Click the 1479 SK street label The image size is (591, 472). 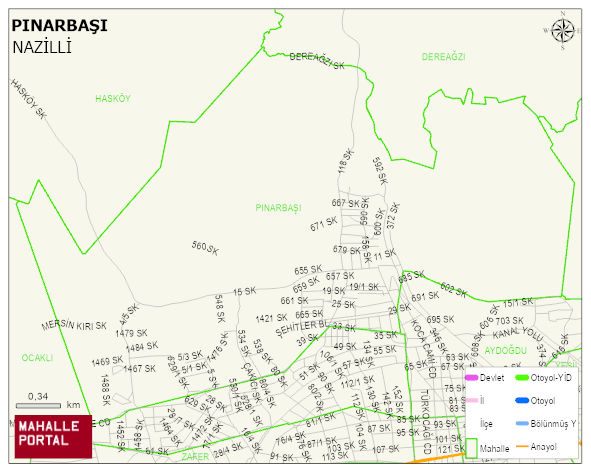[131, 333]
